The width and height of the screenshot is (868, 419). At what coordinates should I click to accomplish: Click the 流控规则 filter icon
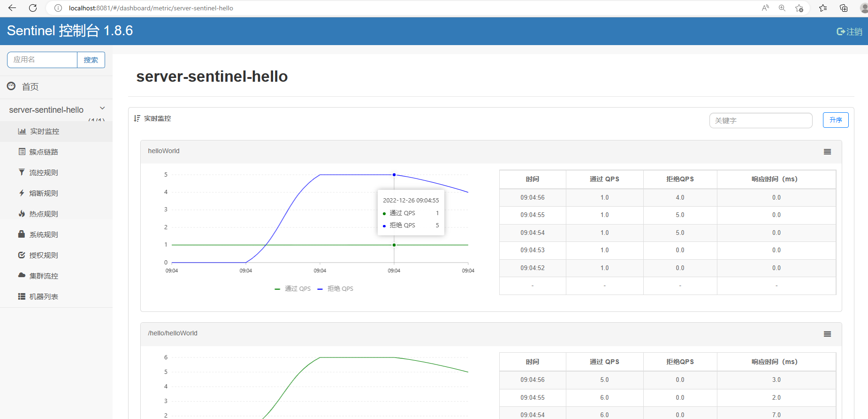22,172
